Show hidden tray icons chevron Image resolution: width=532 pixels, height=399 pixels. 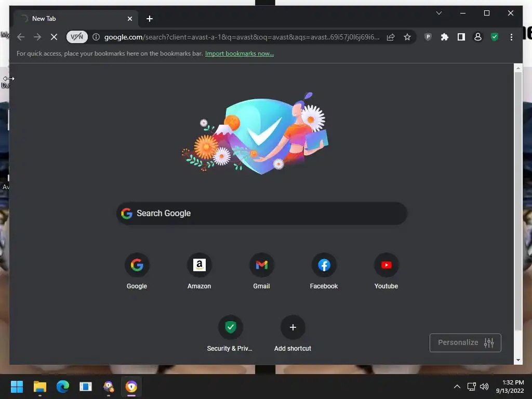point(457,387)
